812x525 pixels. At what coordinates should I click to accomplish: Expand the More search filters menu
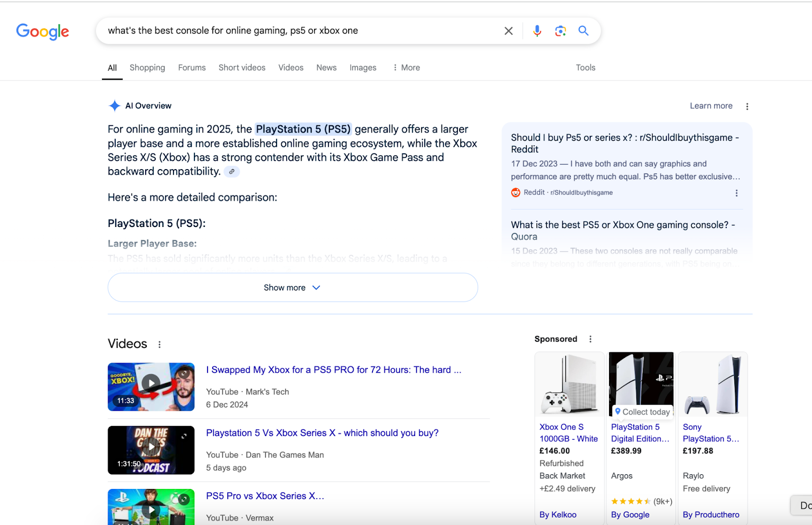[406, 68]
